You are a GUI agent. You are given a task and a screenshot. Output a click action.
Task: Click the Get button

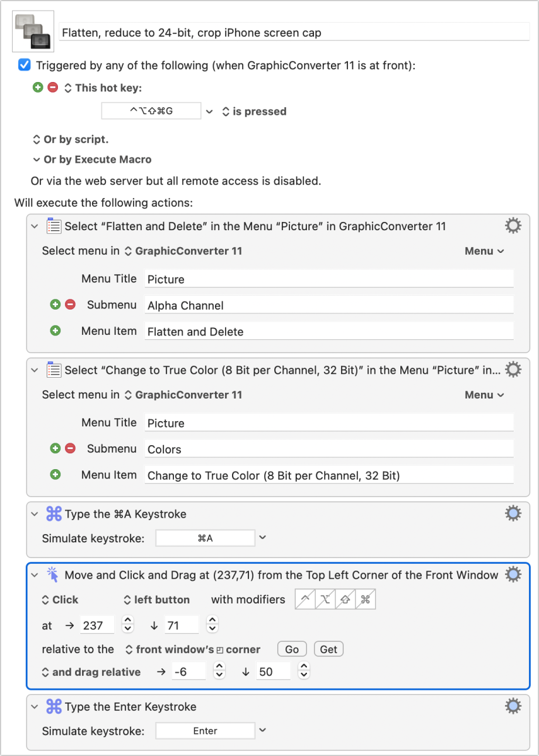click(328, 649)
